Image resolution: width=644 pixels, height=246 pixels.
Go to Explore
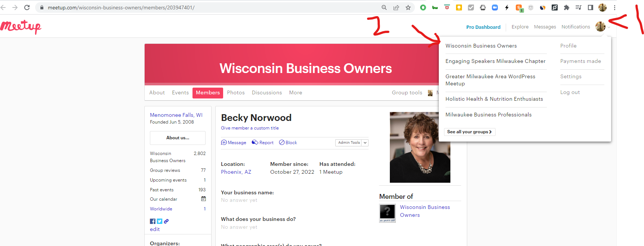pos(520,27)
